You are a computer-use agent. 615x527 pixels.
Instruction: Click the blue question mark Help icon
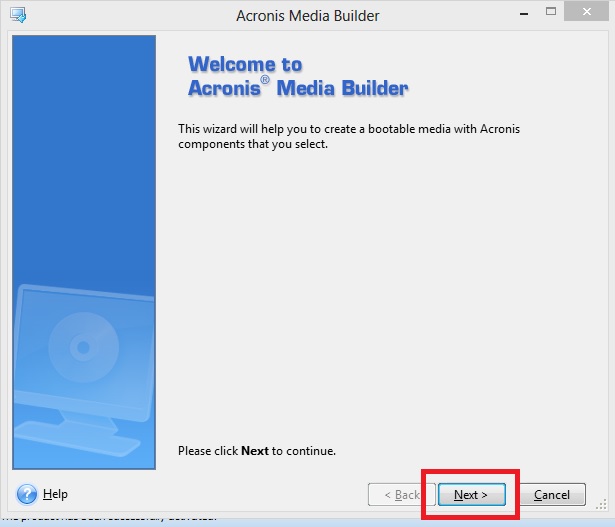coord(27,494)
